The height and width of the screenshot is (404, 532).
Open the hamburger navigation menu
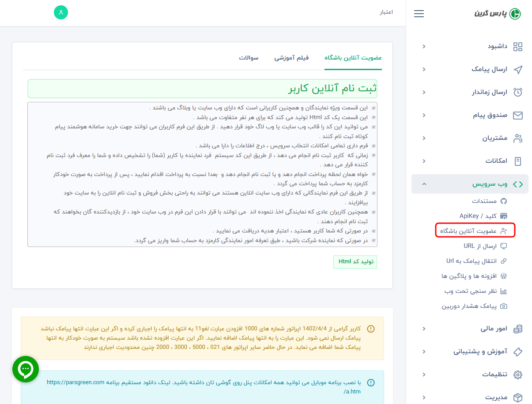click(x=419, y=13)
